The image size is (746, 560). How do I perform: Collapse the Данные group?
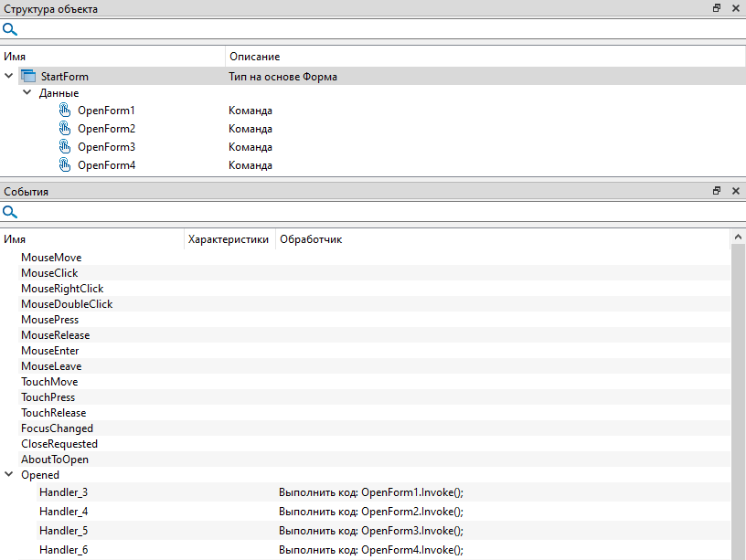(x=27, y=93)
